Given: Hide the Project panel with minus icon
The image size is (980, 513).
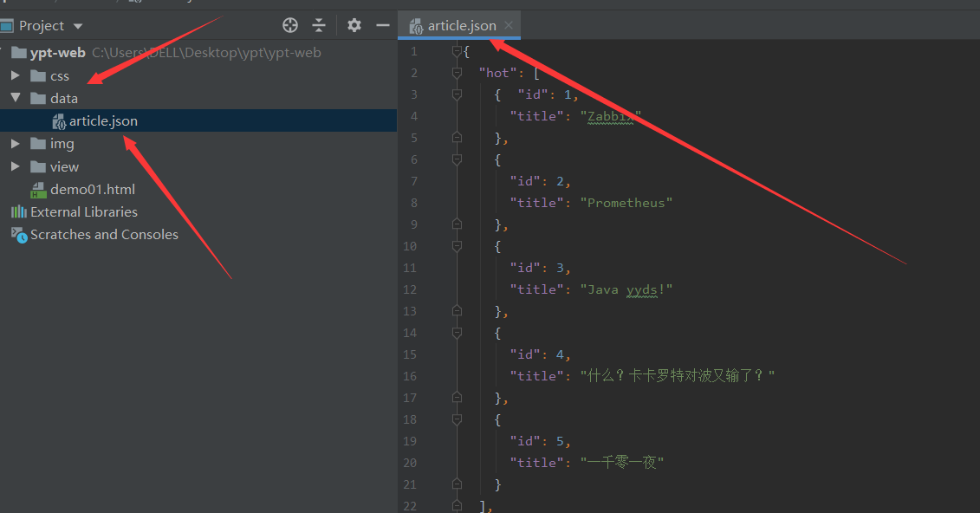Looking at the screenshot, I should (x=383, y=26).
